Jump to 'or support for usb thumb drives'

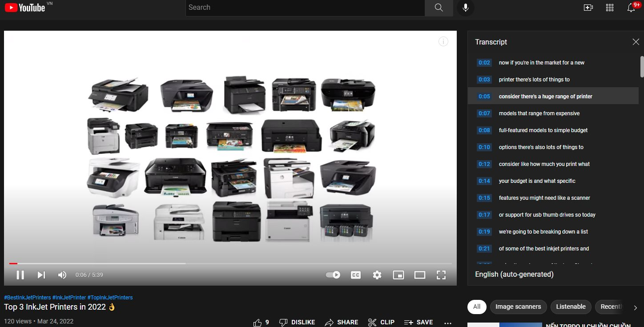553,215
